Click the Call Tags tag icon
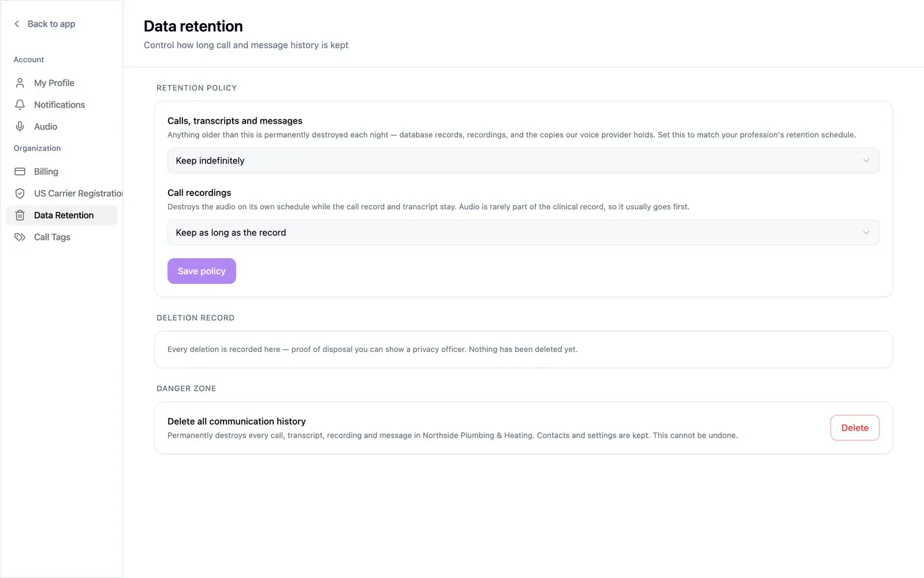 point(20,237)
